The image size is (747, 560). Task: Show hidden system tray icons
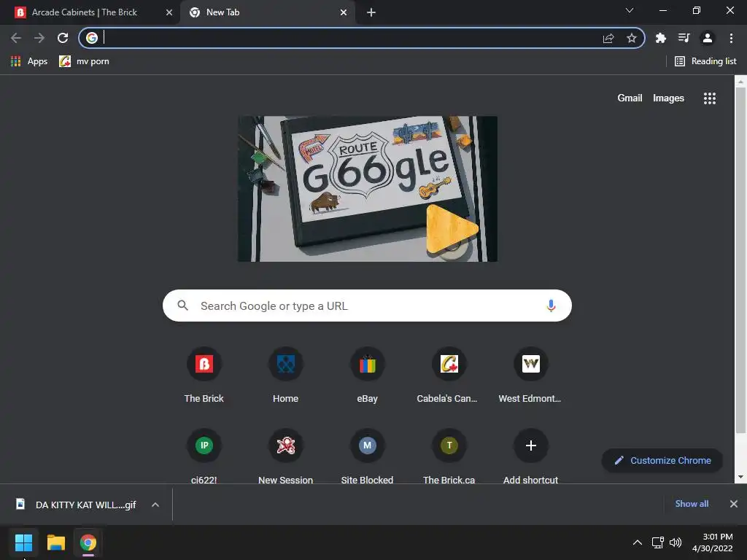pos(637,542)
